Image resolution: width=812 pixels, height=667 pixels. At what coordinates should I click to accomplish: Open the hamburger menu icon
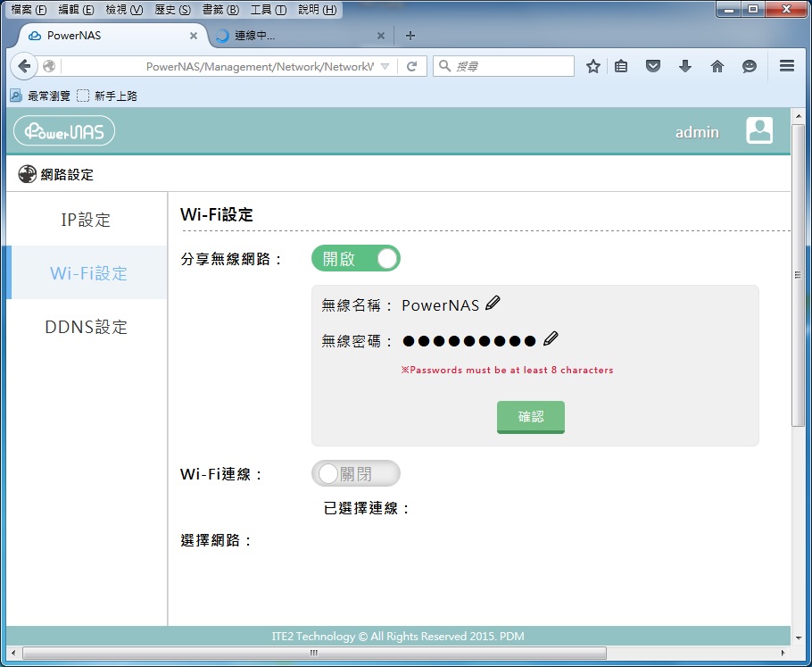click(787, 66)
